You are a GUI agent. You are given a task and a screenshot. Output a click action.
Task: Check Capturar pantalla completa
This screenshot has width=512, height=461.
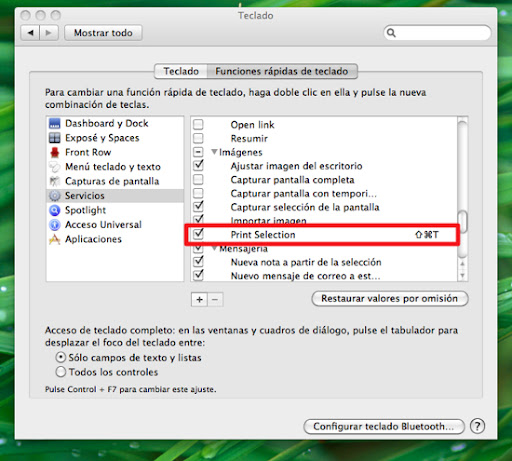198,179
